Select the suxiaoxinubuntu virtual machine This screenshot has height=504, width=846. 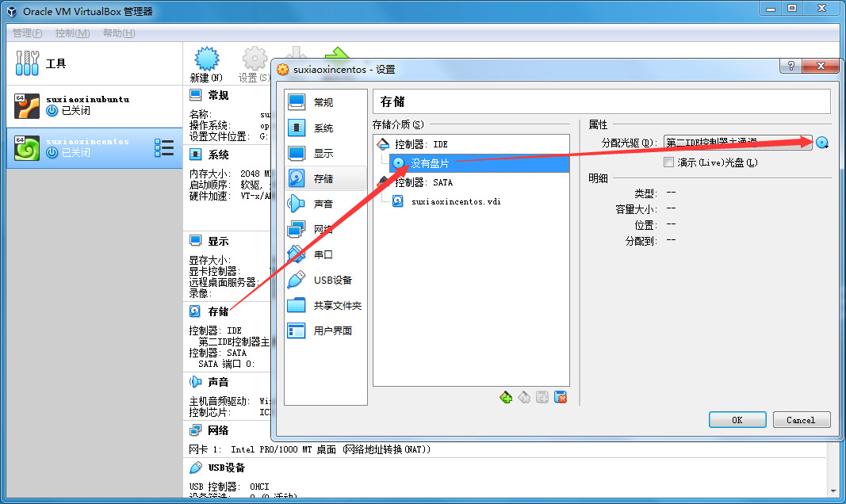pos(94,105)
